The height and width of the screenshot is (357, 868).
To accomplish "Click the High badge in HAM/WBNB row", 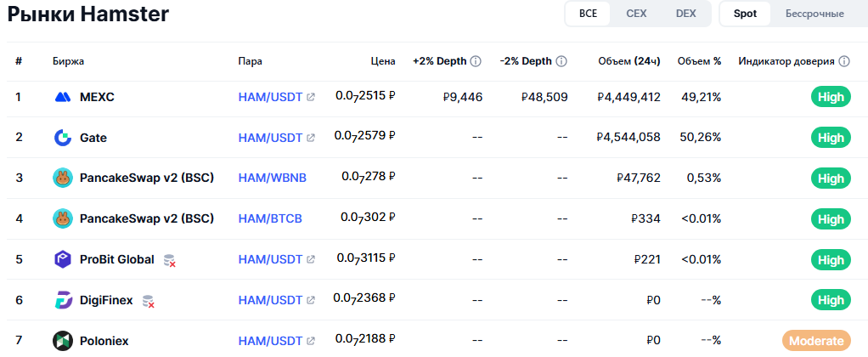I will [831, 178].
